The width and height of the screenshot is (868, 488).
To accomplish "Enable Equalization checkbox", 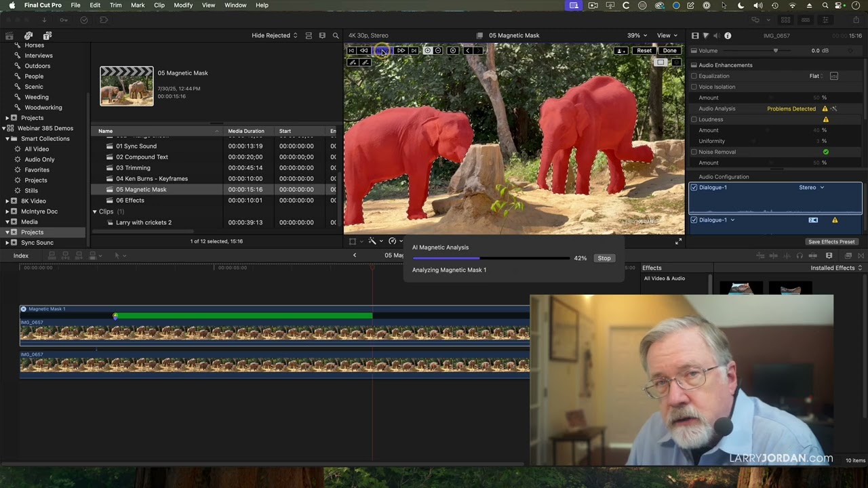I will (x=694, y=76).
